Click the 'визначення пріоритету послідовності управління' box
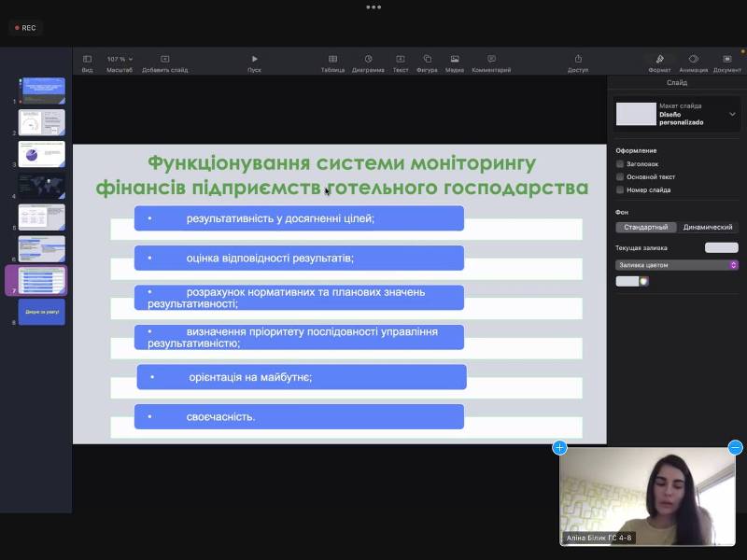747x560 pixels. click(x=299, y=337)
